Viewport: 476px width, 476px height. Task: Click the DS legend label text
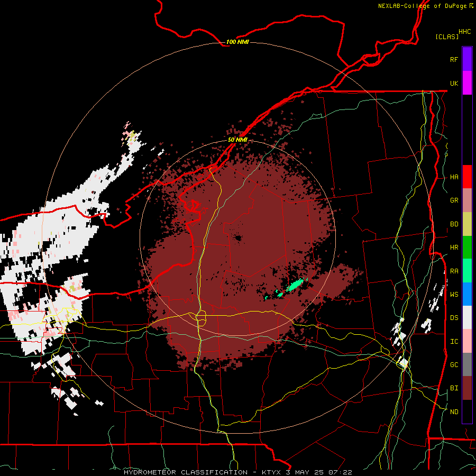pyautogui.click(x=454, y=318)
